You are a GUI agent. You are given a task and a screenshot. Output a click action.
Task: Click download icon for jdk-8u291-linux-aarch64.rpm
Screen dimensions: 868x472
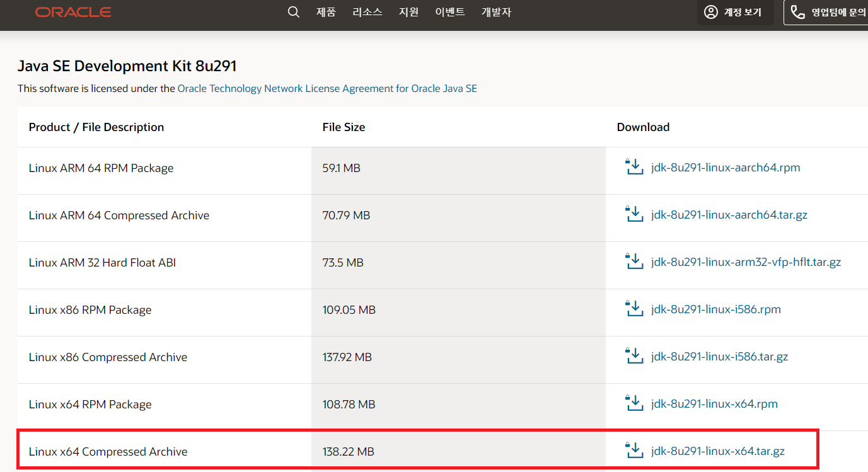click(634, 168)
